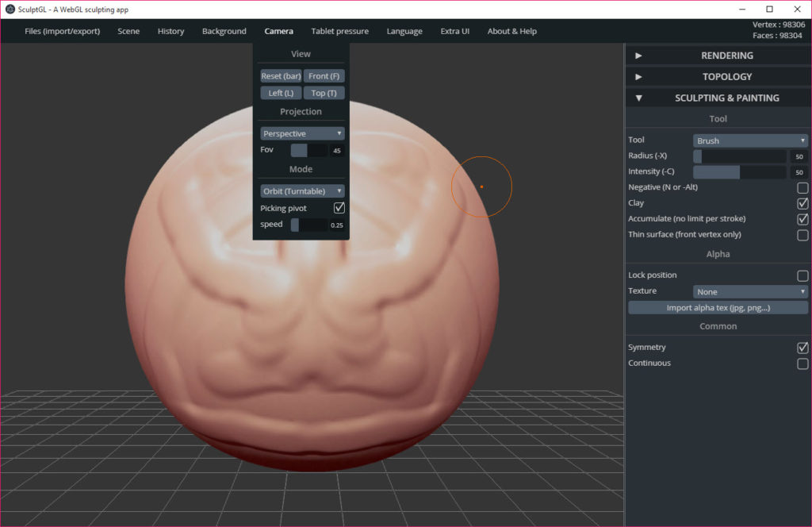Switch to the Front (F) view
Screen dimensions: 812x527
point(324,75)
